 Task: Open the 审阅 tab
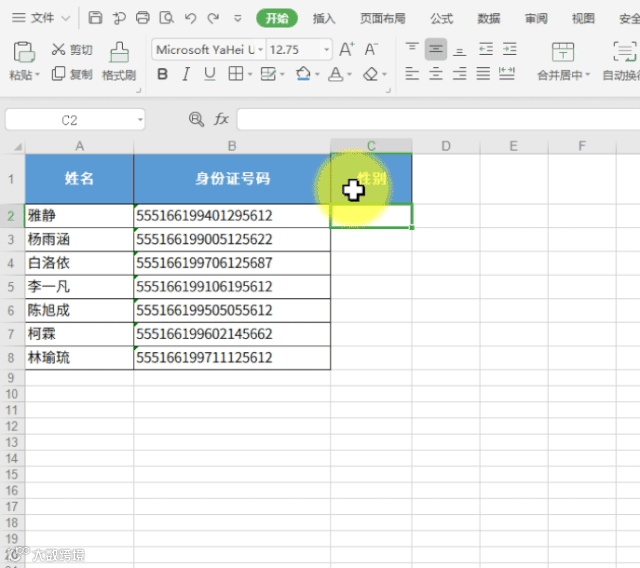click(x=536, y=18)
